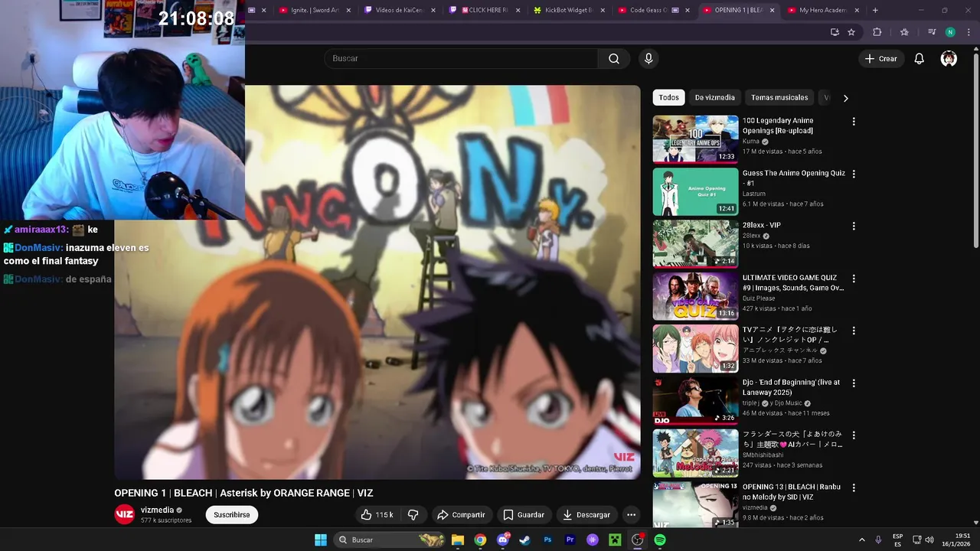Switch to Videos de KaiCenat browser tab
This screenshot has width=980, height=551.
point(400,11)
